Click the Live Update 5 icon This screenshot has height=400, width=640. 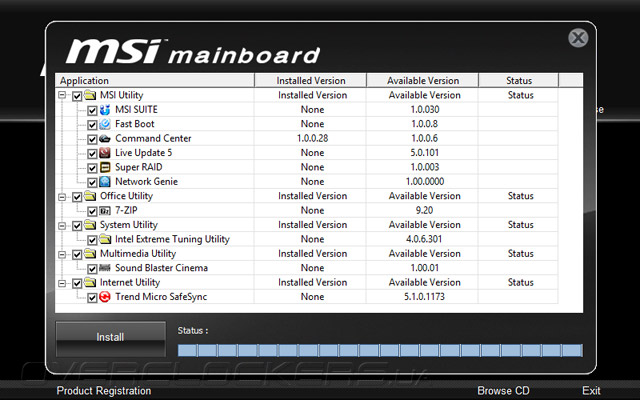[105, 153]
